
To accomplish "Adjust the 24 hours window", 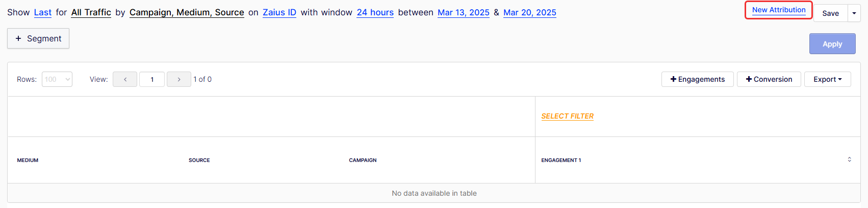I will pos(375,12).
